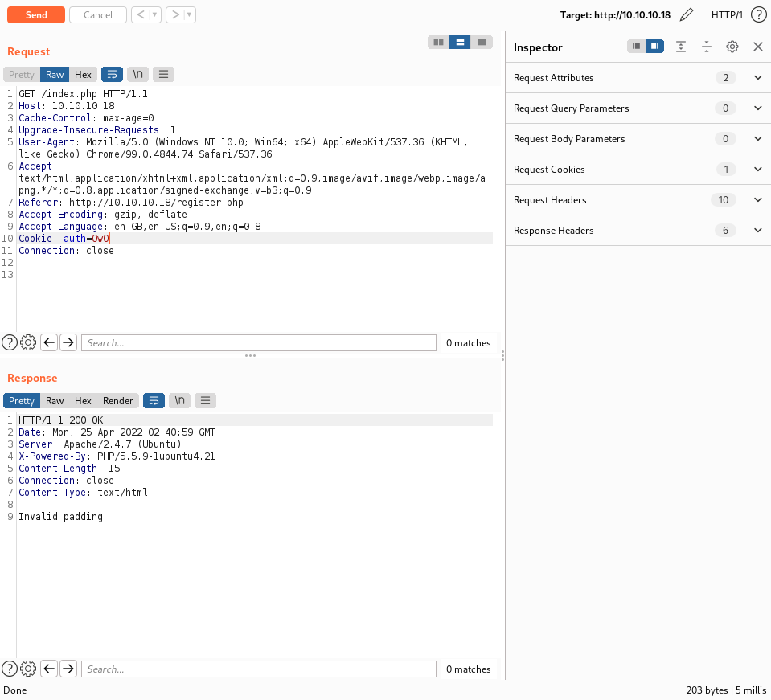Expand Request Cookies section
Viewport: 771px width, 700px height.
[757, 170]
